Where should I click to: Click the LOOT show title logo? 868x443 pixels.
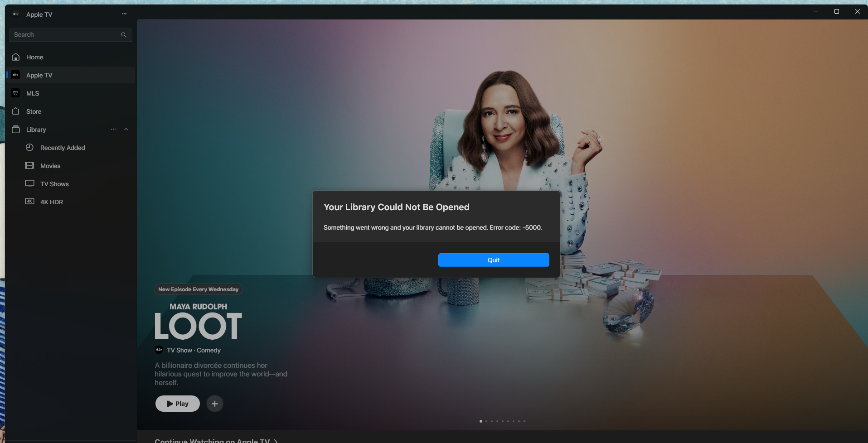[199, 326]
